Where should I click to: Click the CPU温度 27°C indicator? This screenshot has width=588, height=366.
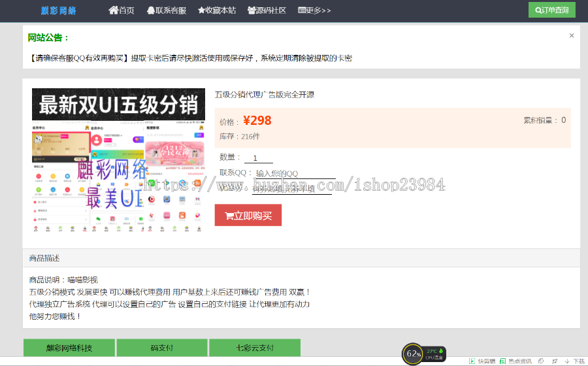coord(434,354)
